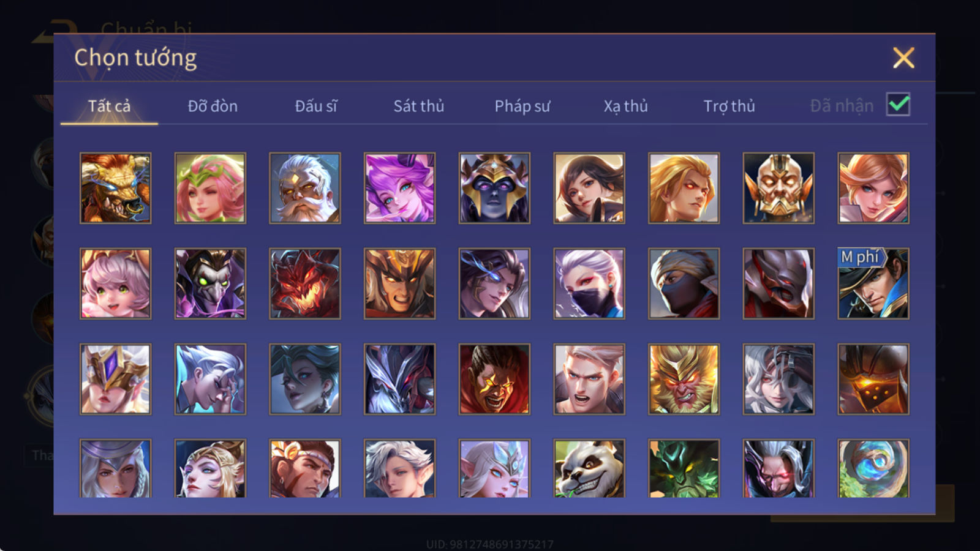
Task: Select the swirling blue orb hero
Action: click(x=873, y=468)
